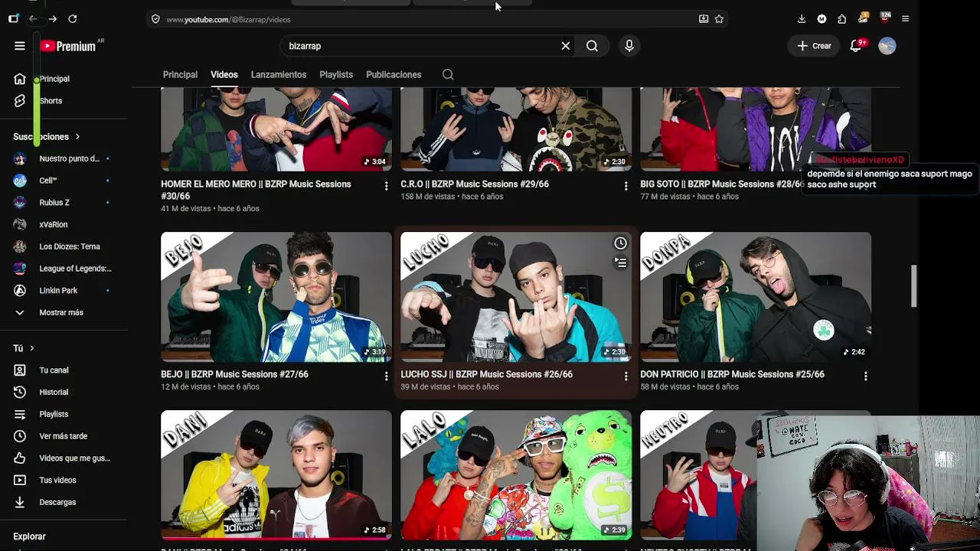Expand the Suscripciones section
The width and height of the screenshot is (980, 551).
tap(46, 136)
